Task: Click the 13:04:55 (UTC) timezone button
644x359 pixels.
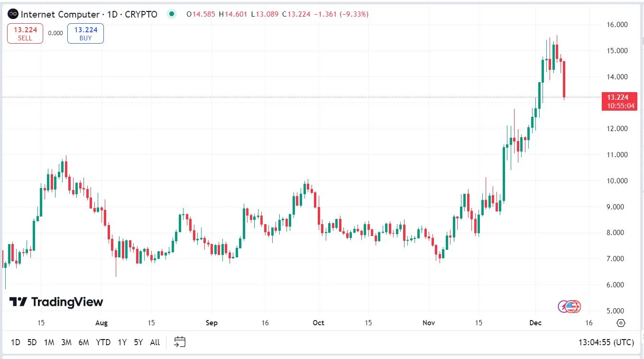Action: (x=606, y=342)
